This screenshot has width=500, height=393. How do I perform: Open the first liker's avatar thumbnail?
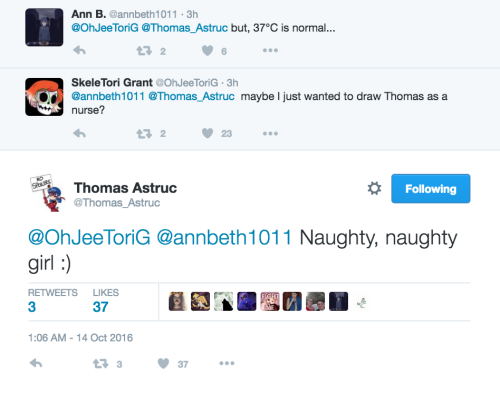(x=177, y=301)
